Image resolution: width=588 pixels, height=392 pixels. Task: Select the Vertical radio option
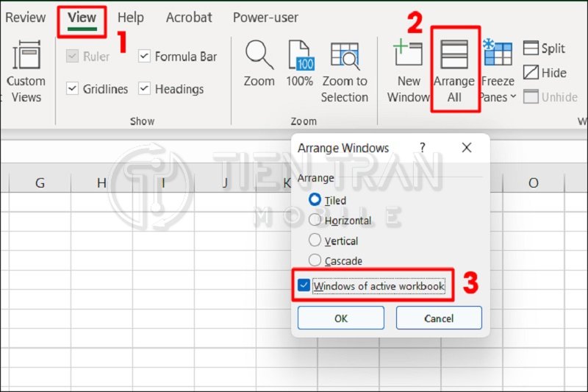click(315, 240)
